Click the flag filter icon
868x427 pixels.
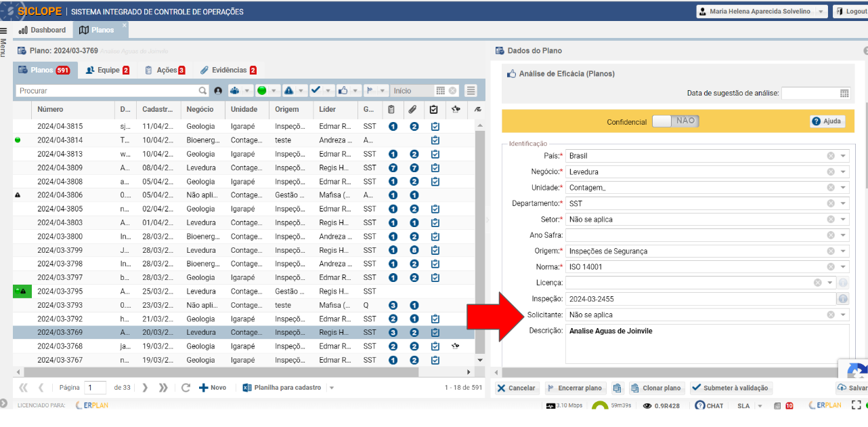click(370, 90)
